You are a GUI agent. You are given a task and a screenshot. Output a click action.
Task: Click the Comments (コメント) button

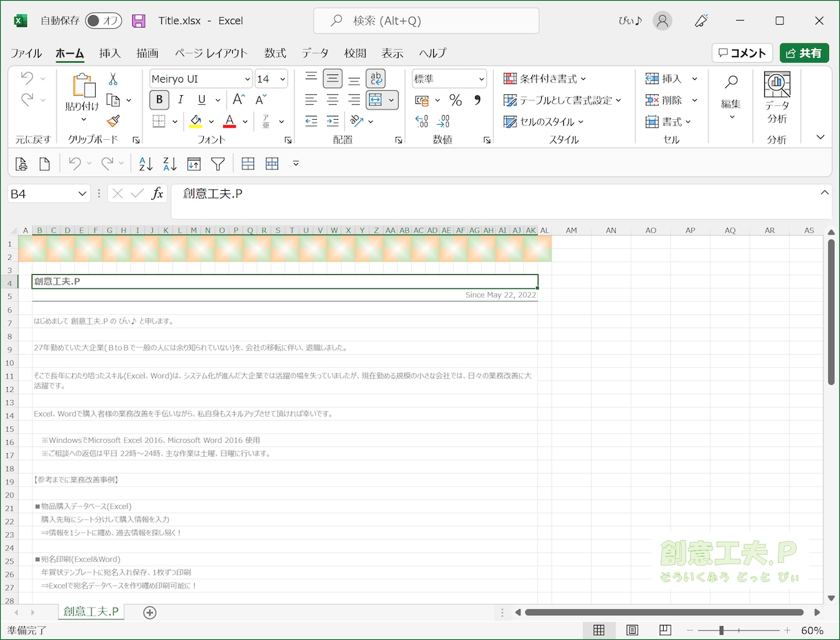click(x=742, y=53)
